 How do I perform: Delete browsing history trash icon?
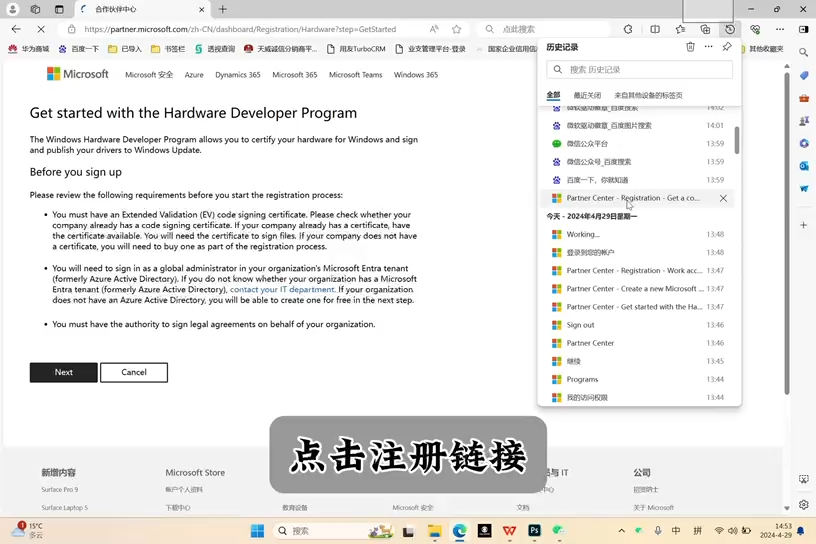(x=690, y=47)
